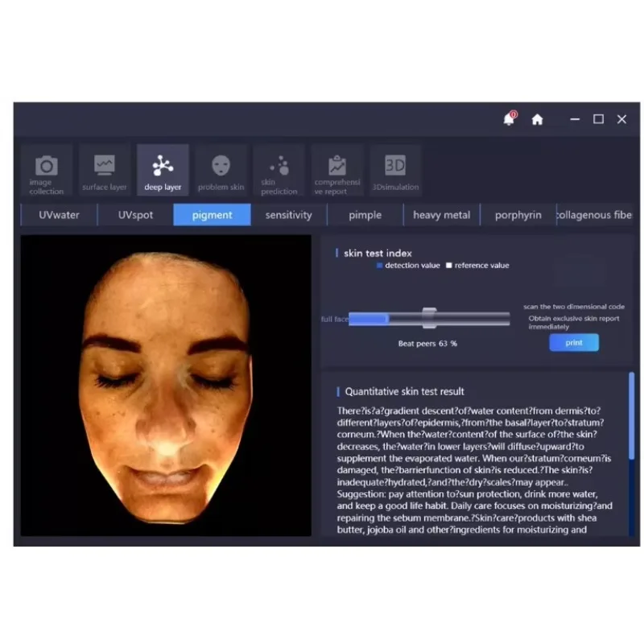Open the heavy metal tab
The width and height of the screenshot is (644, 644).
[441, 215]
